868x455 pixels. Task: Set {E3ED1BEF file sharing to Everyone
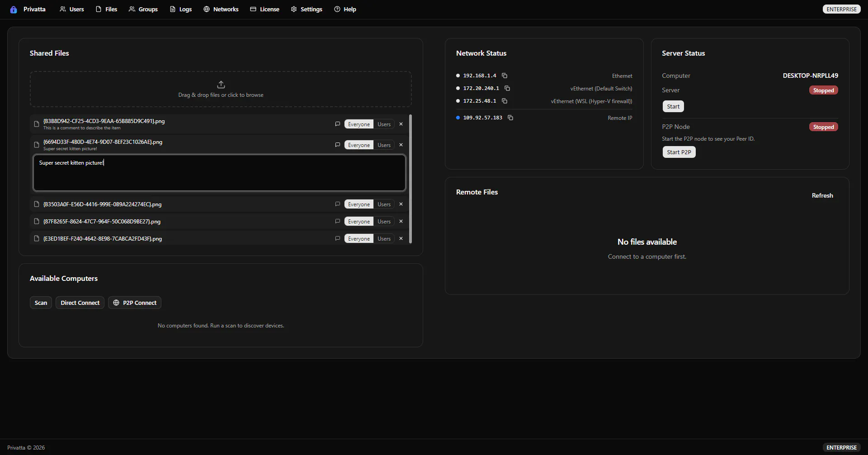(x=359, y=238)
